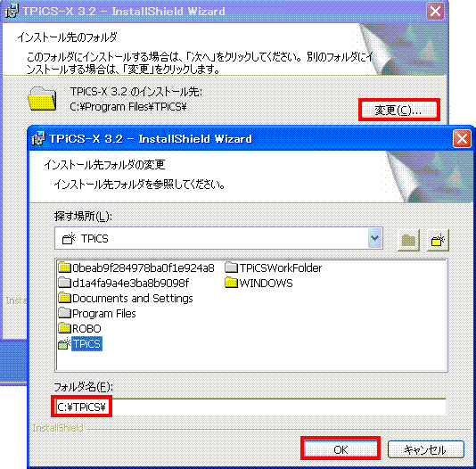The width and height of the screenshot is (476, 469).
Task: Close the front InstallShield Wizard dialog
Action: (x=462, y=139)
